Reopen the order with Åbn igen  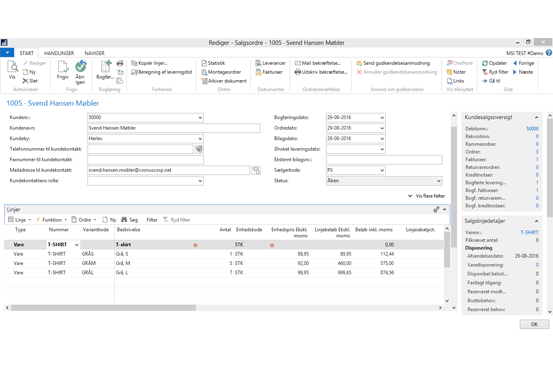pyautogui.click(x=80, y=72)
